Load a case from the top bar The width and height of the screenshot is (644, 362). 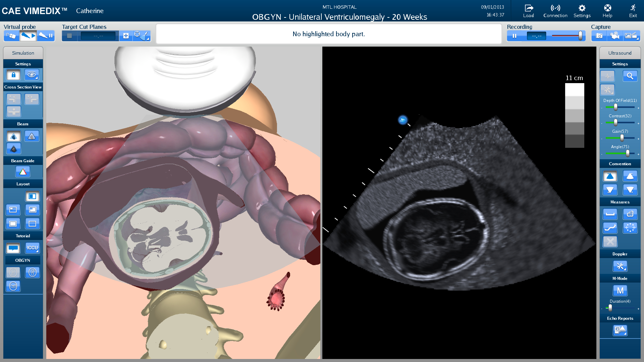529,11
